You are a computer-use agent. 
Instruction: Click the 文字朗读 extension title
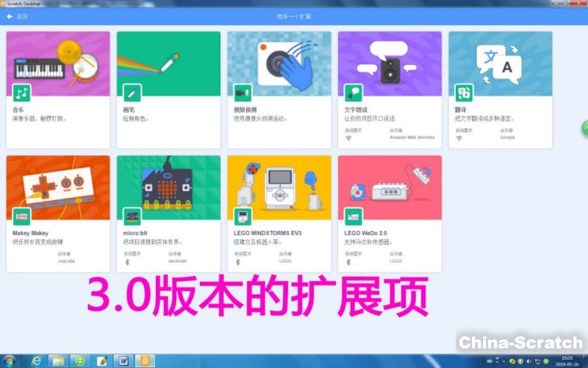pyautogui.click(x=356, y=110)
